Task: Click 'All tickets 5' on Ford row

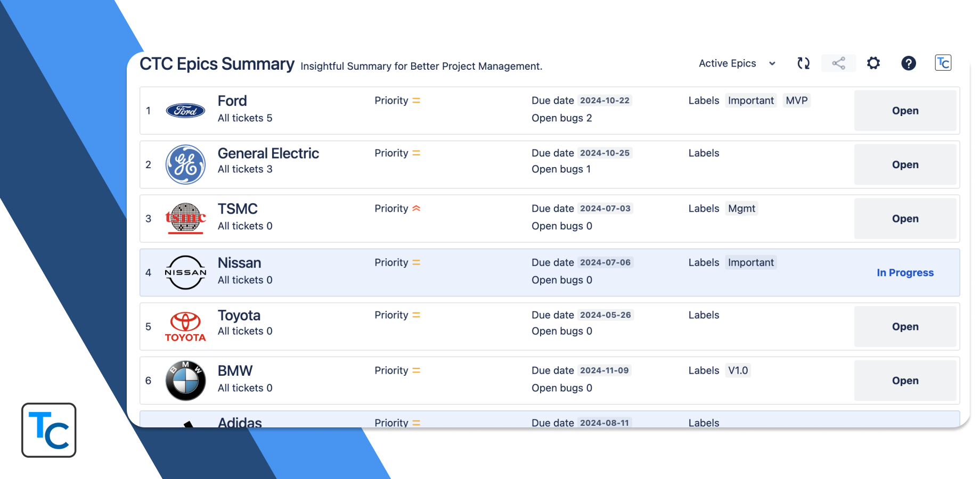Action: [x=245, y=118]
